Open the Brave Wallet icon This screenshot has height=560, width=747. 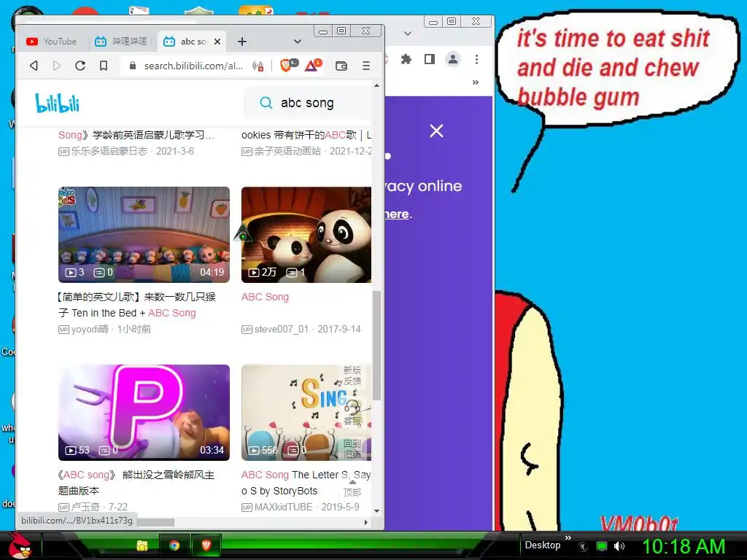pos(341,66)
